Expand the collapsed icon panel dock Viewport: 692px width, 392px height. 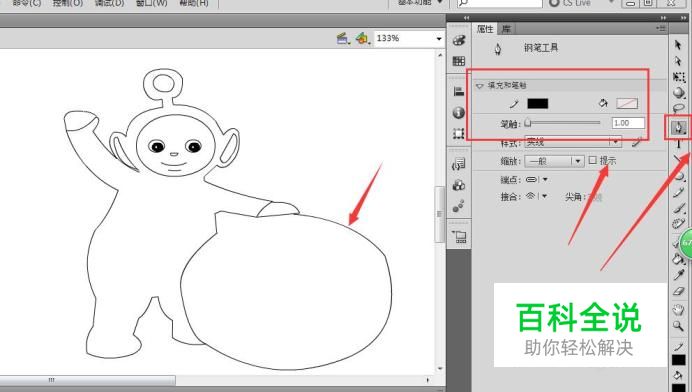coord(466,18)
